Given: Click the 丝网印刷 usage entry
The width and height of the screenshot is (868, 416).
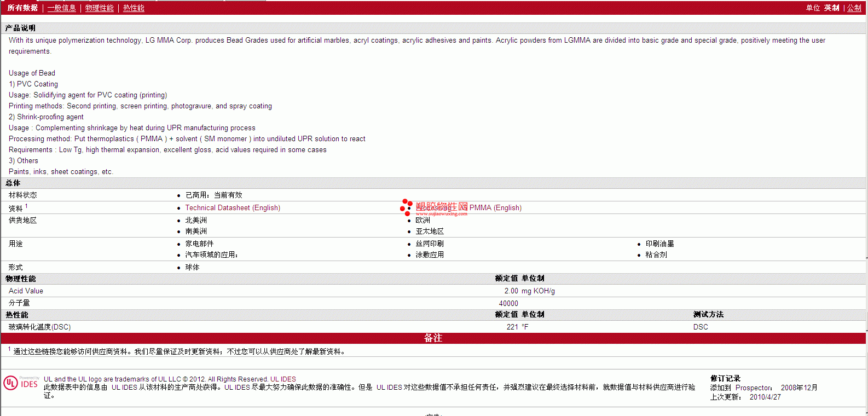Looking at the screenshot, I should coord(430,244).
